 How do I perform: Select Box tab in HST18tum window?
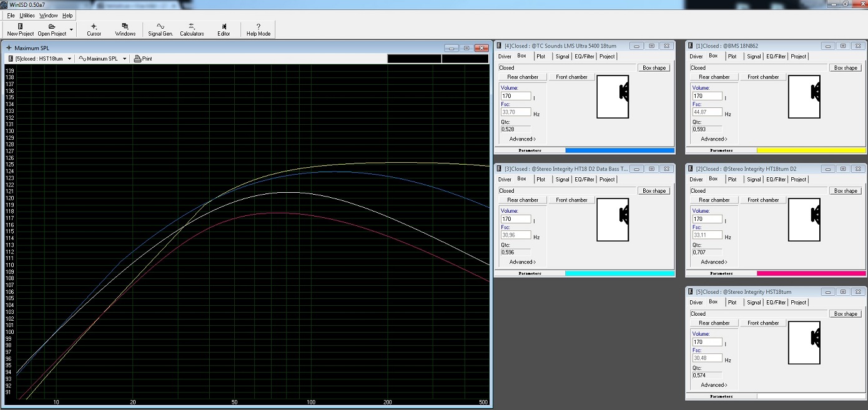(713, 301)
